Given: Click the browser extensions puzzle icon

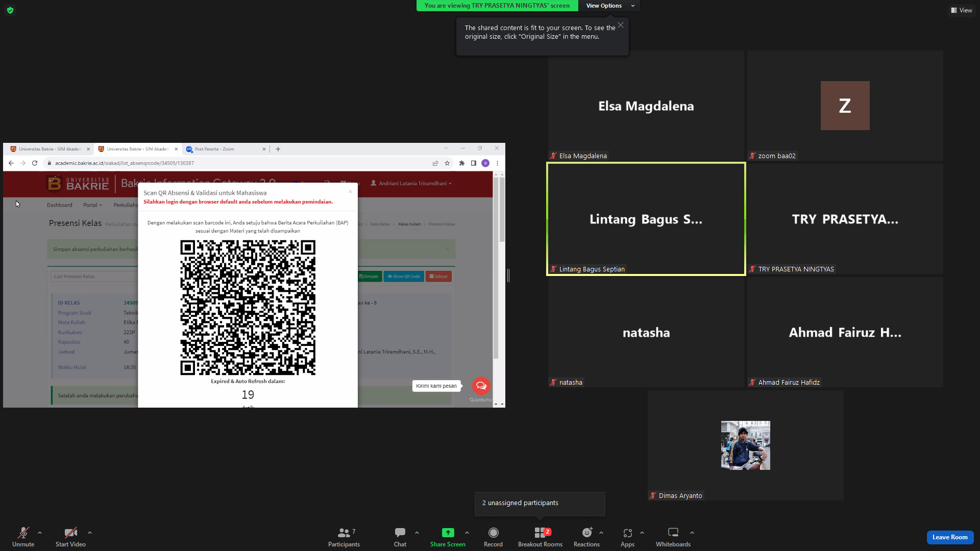Looking at the screenshot, I should click(x=462, y=163).
